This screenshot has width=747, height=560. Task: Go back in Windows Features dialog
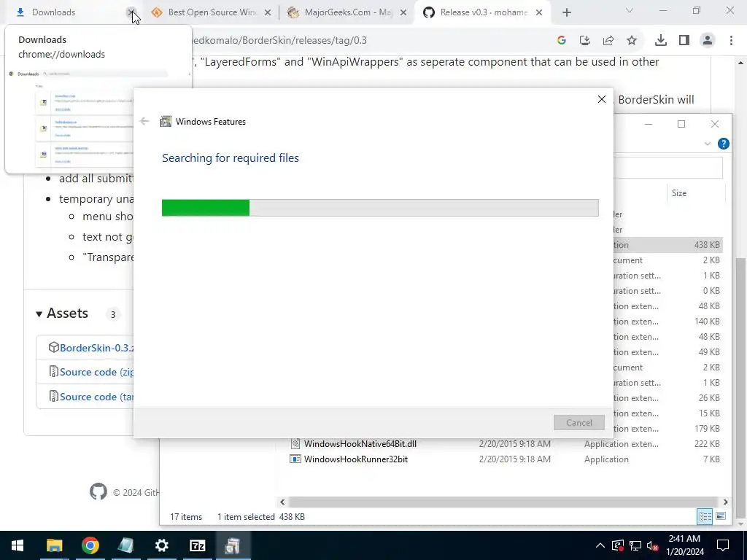point(144,121)
